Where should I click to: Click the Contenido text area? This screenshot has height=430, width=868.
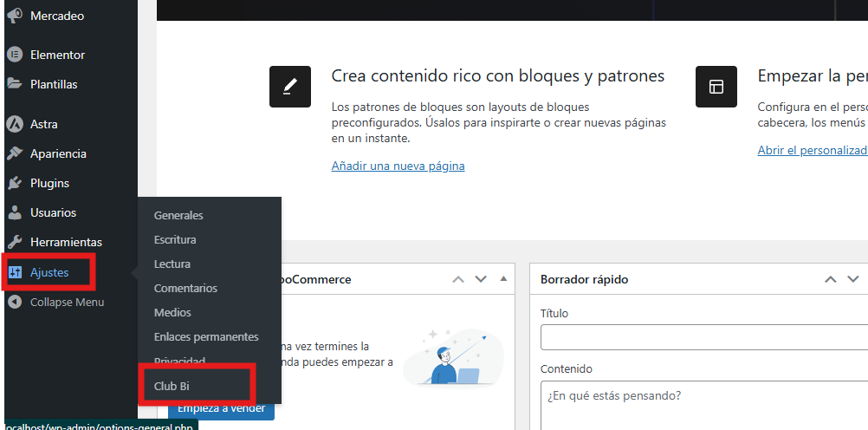tap(704, 406)
